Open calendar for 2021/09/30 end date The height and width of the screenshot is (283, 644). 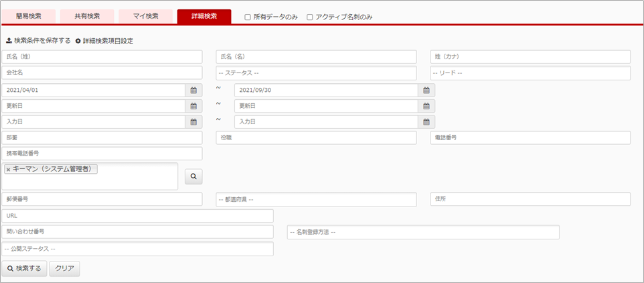tap(426, 91)
